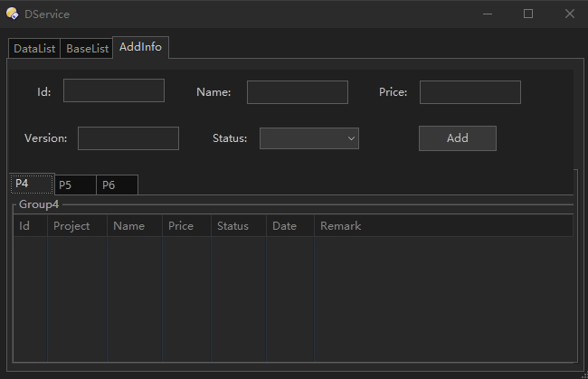Sort by the Id column header
Viewport: 588px width, 379px height.
[x=31, y=225]
